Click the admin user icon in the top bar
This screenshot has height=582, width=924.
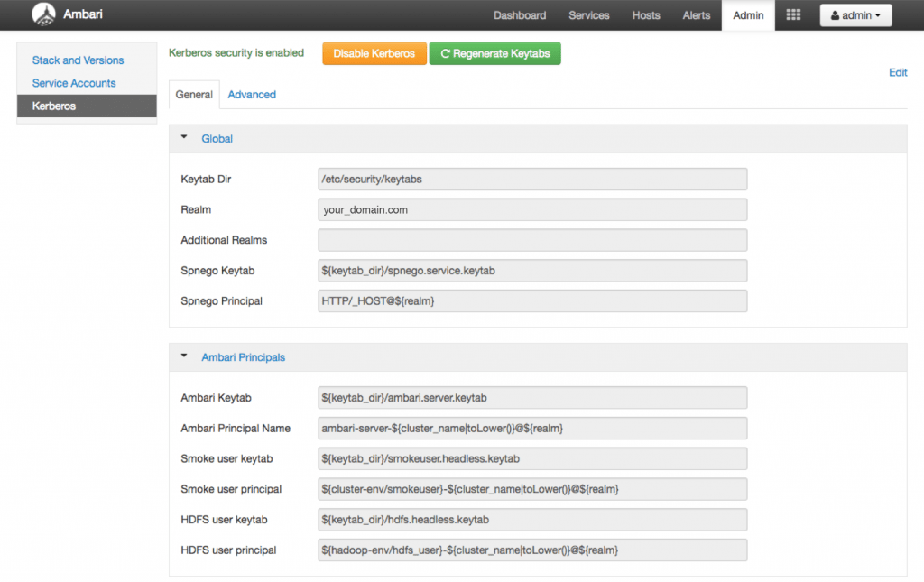click(x=835, y=14)
